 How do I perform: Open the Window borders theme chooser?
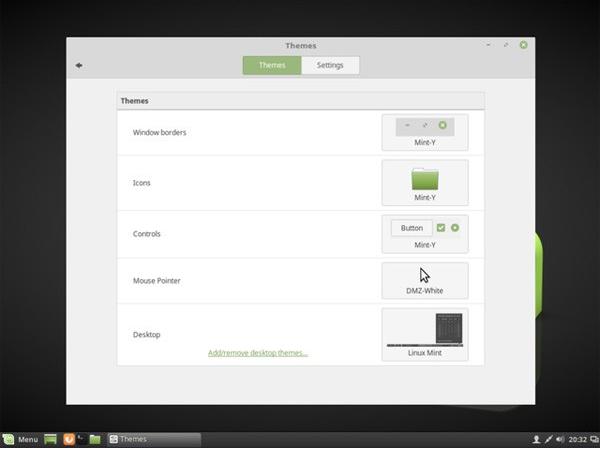pyautogui.click(x=424, y=132)
